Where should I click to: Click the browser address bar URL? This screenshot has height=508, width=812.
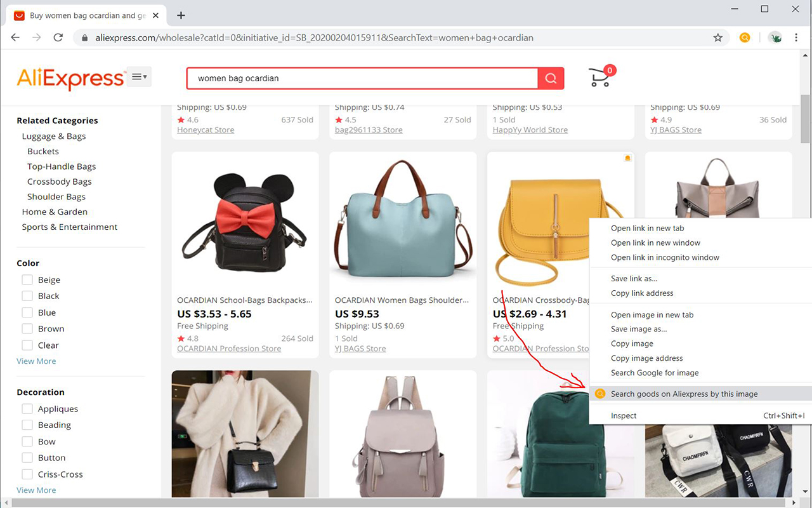click(x=314, y=37)
